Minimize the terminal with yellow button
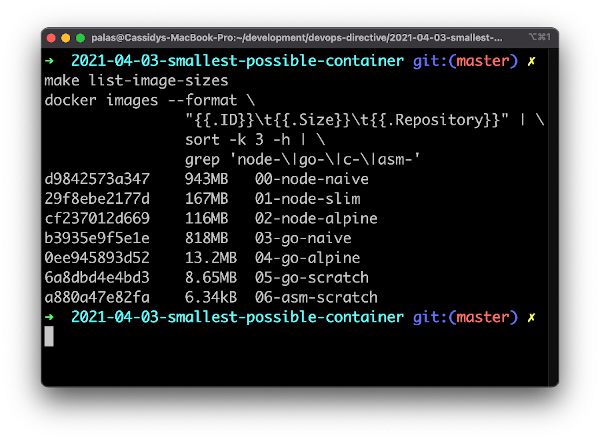This screenshot has height=441, width=600. (x=66, y=38)
